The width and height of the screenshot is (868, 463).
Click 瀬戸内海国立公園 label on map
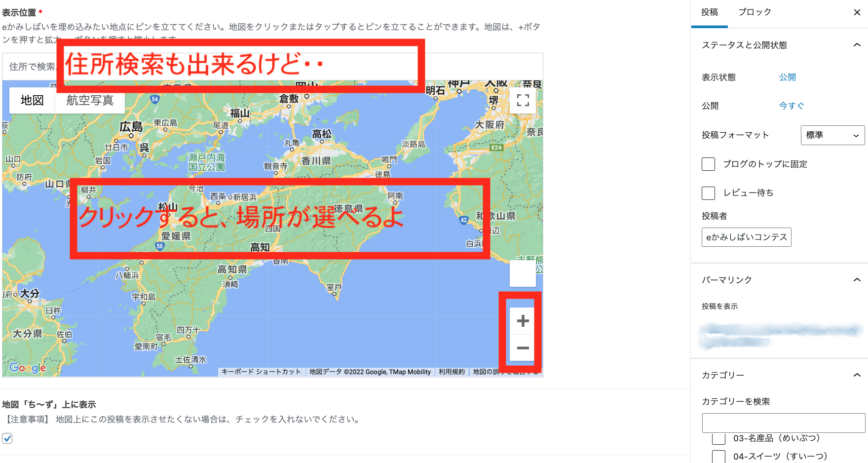coord(207,162)
